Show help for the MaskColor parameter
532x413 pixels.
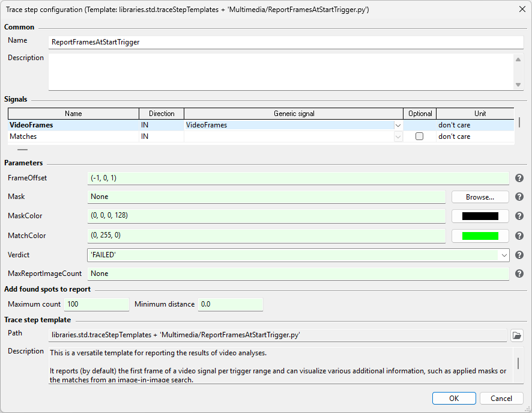(519, 216)
